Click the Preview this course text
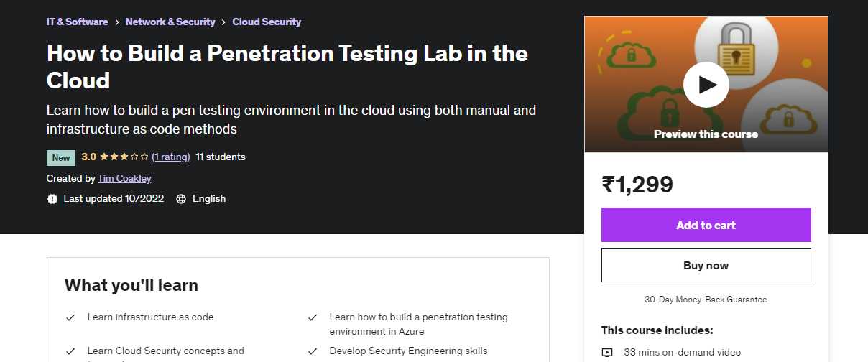Image resolution: width=868 pixels, height=362 pixels. 706,134
